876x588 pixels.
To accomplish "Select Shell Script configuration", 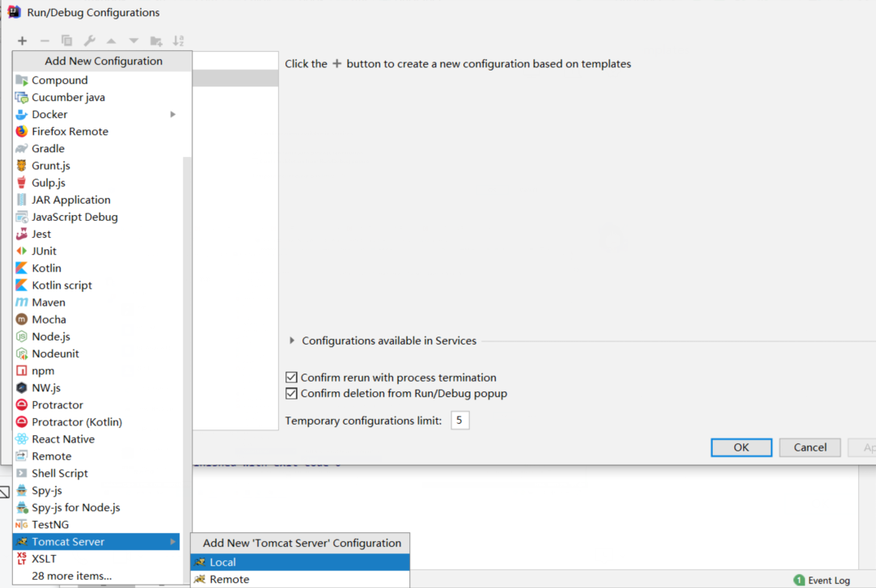I will [x=98, y=473].
